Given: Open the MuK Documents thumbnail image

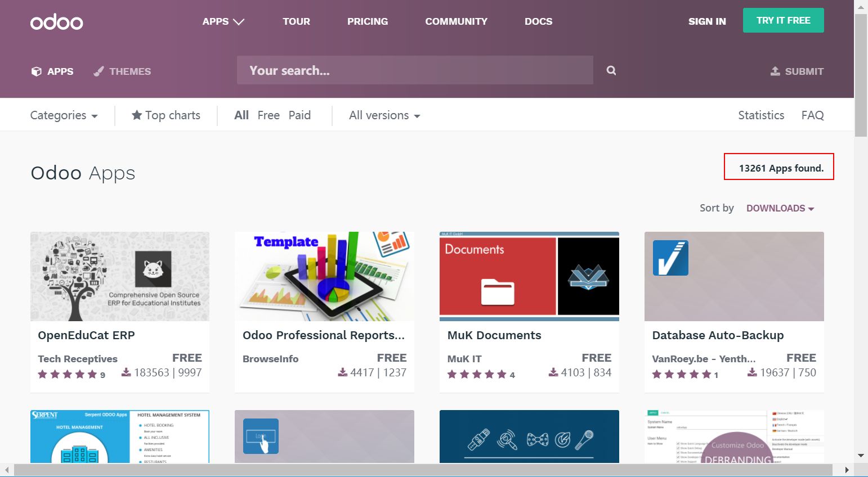Looking at the screenshot, I should (x=529, y=276).
